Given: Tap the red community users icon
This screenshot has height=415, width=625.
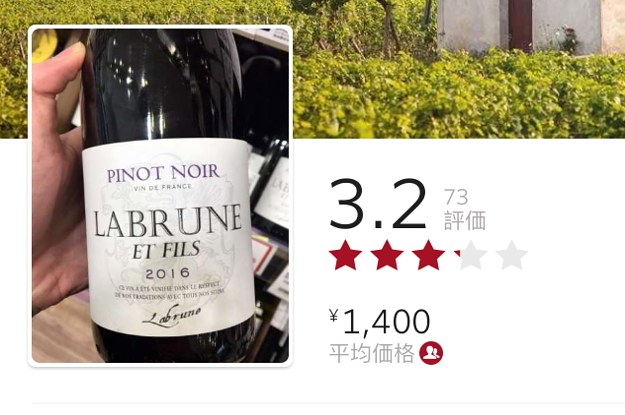Looking at the screenshot, I should [431, 353].
